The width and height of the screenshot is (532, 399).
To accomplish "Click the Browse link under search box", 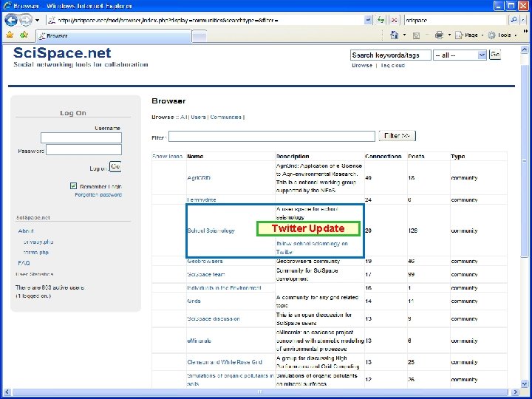I will pos(362,65).
